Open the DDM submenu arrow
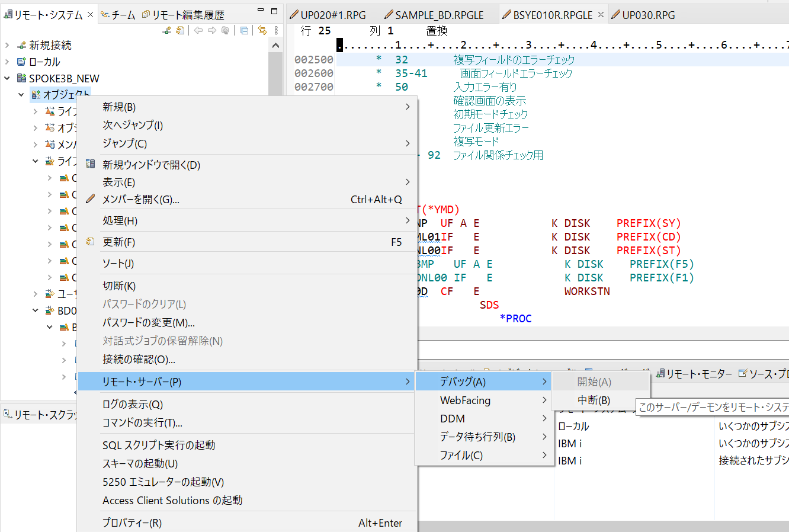Screen dimensions: 789x532 pyautogui.click(x=544, y=419)
